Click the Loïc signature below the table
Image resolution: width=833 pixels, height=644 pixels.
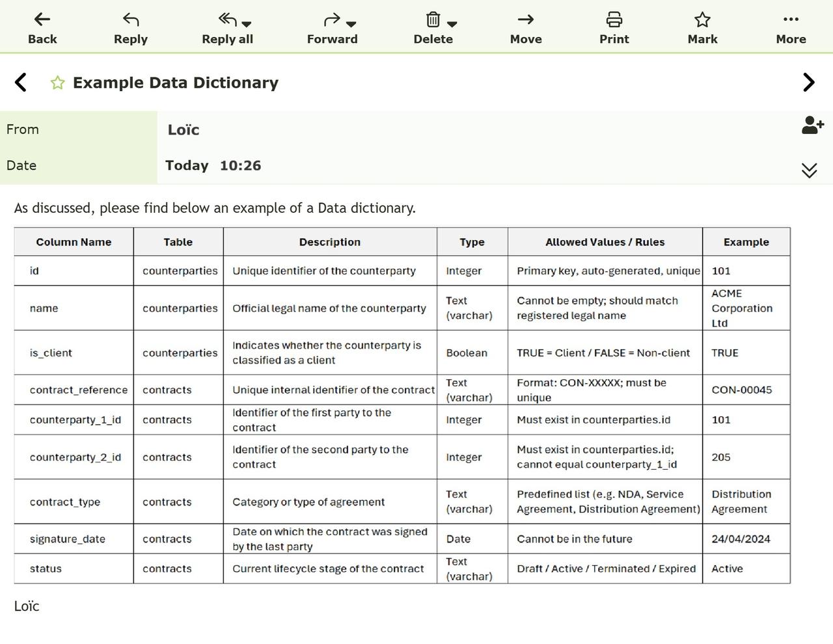[x=27, y=606]
